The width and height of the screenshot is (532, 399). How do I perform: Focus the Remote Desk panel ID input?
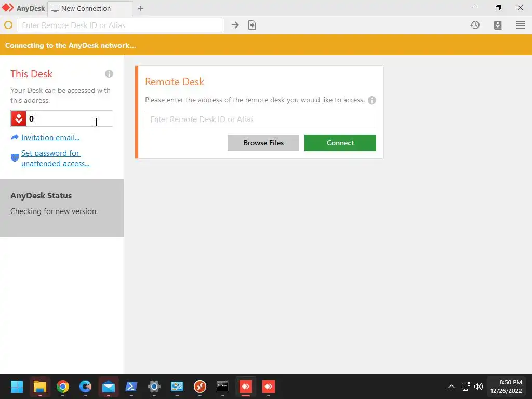(x=260, y=119)
